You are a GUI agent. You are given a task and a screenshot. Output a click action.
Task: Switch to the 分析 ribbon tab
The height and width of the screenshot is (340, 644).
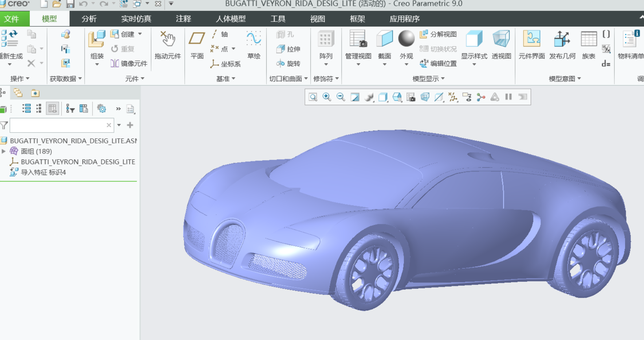[x=89, y=19]
